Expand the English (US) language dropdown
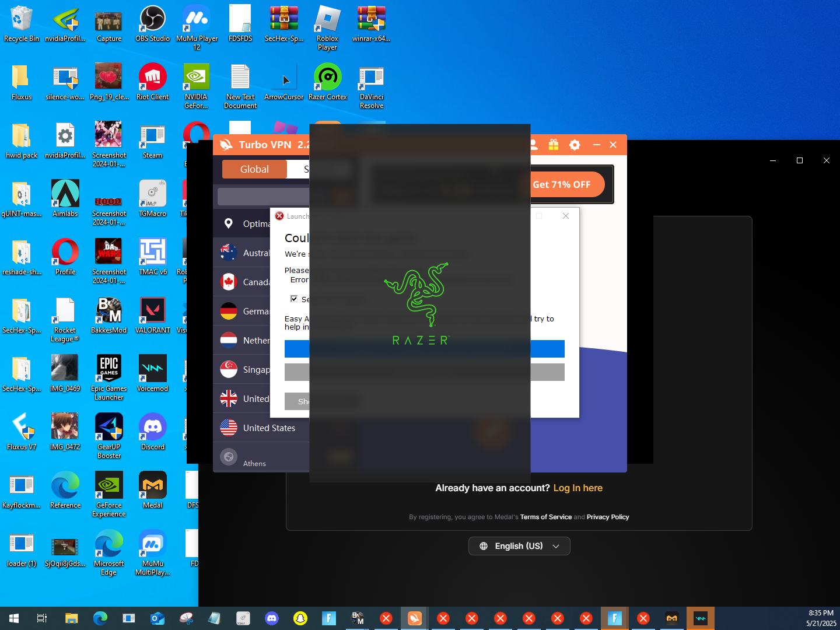 519,546
